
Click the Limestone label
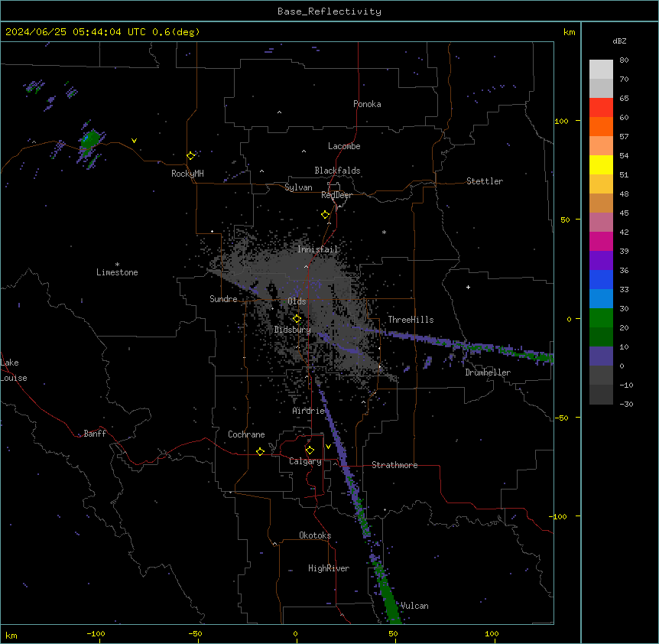tap(117, 272)
